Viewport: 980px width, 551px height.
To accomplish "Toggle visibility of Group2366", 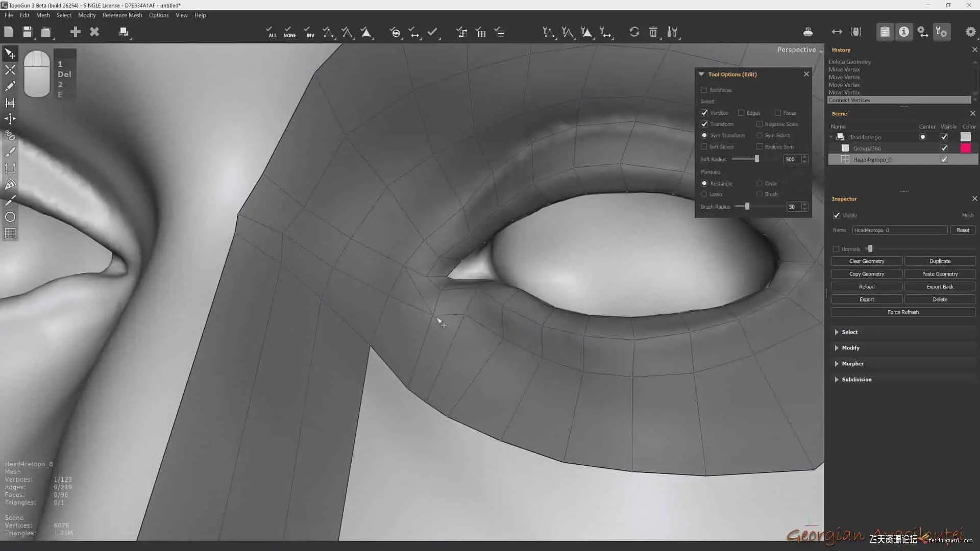I will [x=944, y=148].
